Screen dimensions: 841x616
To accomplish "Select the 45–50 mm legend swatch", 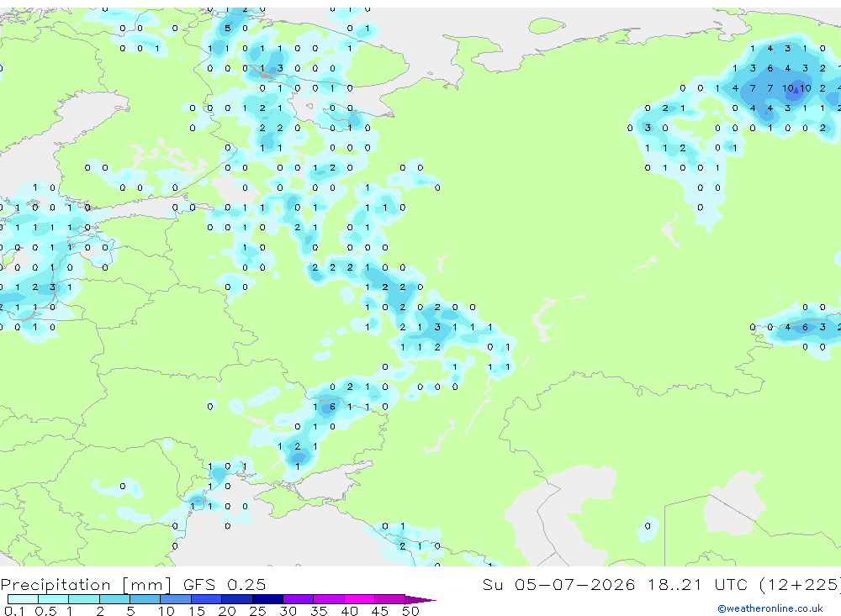I will 390,599.
